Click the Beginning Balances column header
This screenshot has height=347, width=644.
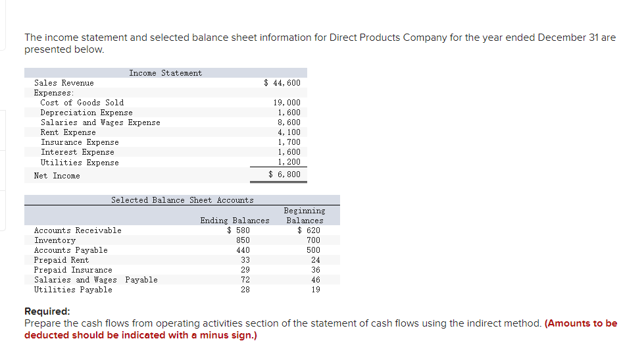click(x=305, y=216)
